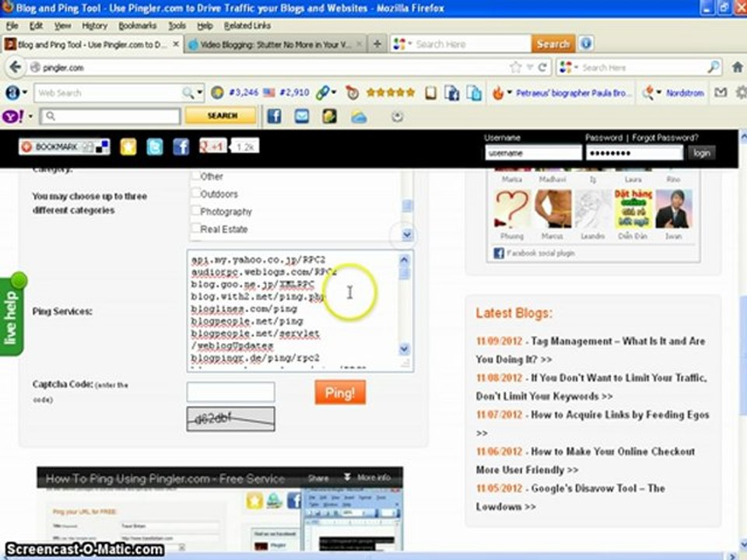Open the File menu

click(12, 26)
